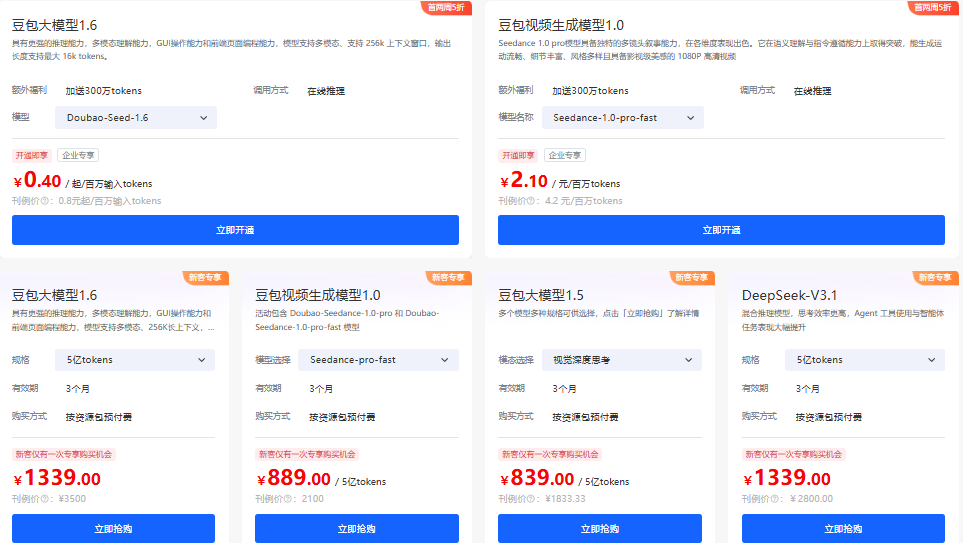The image size is (963, 543).
Task: Click help icon beside 刊例价 ¥ 2800.00
Action: coord(774,499)
